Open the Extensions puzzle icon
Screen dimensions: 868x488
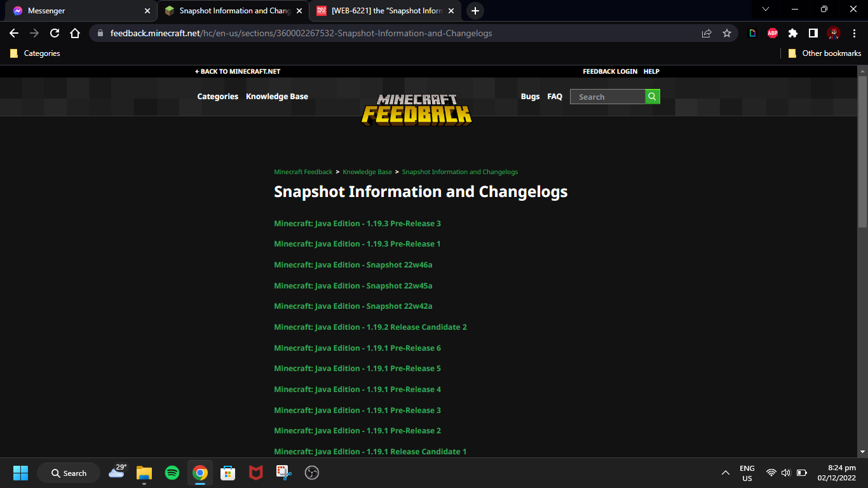[x=793, y=33]
